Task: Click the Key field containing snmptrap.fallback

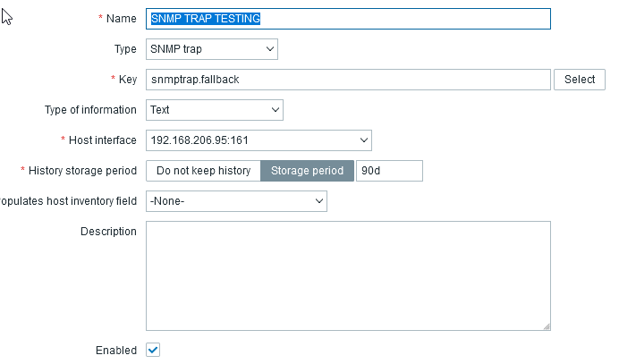Action: pyautogui.click(x=347, y=80)
